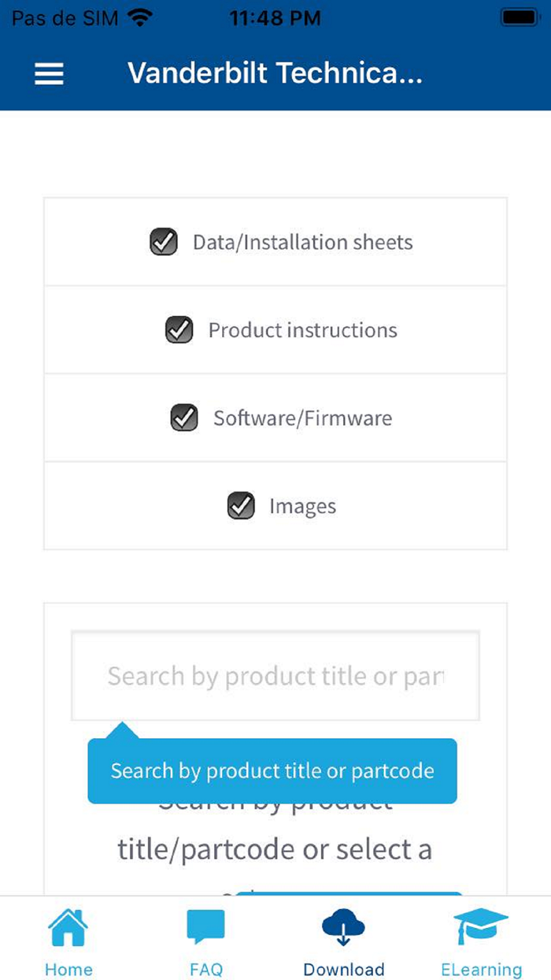The height and width of the screenshot is (980, 551).
Task: Tap the Home house icon
Action: tap(68, 928)
